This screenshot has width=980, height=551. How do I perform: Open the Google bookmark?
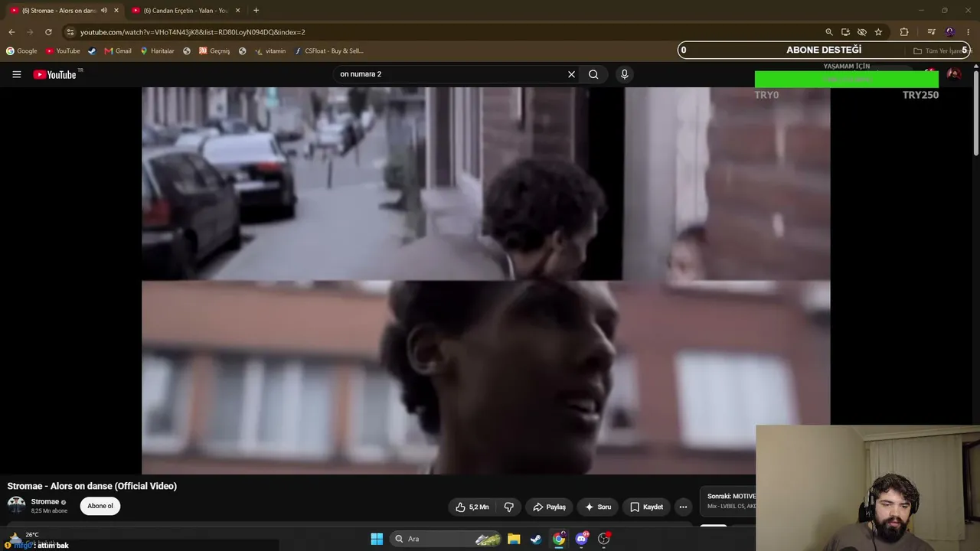click(21, 51)
